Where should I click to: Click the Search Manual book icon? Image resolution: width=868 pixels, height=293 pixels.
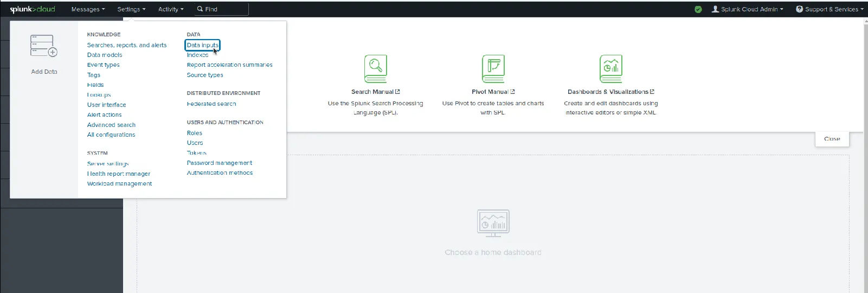(376, 69)
